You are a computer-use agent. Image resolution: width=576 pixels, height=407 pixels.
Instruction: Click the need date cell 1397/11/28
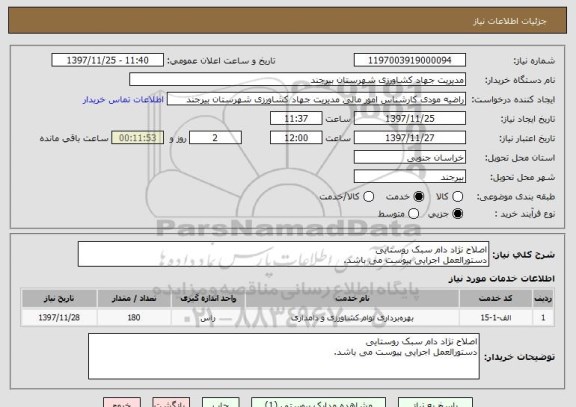point(59,317)
